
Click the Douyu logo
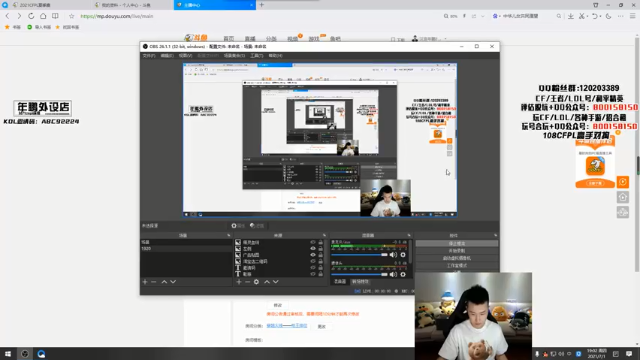(x=196, y=38)
